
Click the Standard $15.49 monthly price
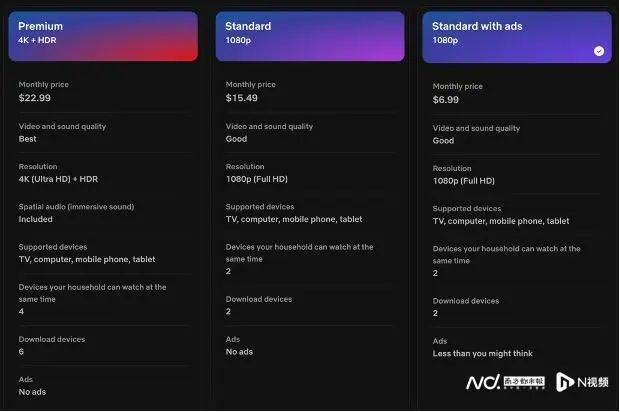[242, 98]
